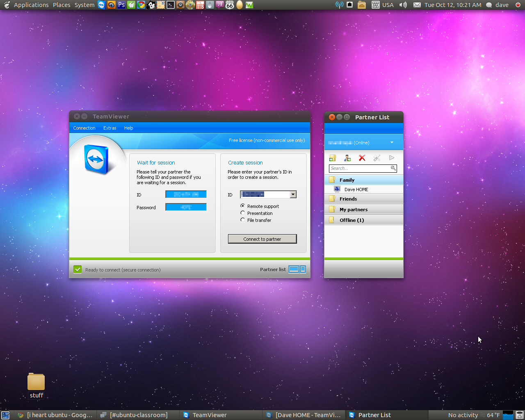
Task: Click the "Free license (non-commercial use only)" text
Action: (x=267, y=140)
